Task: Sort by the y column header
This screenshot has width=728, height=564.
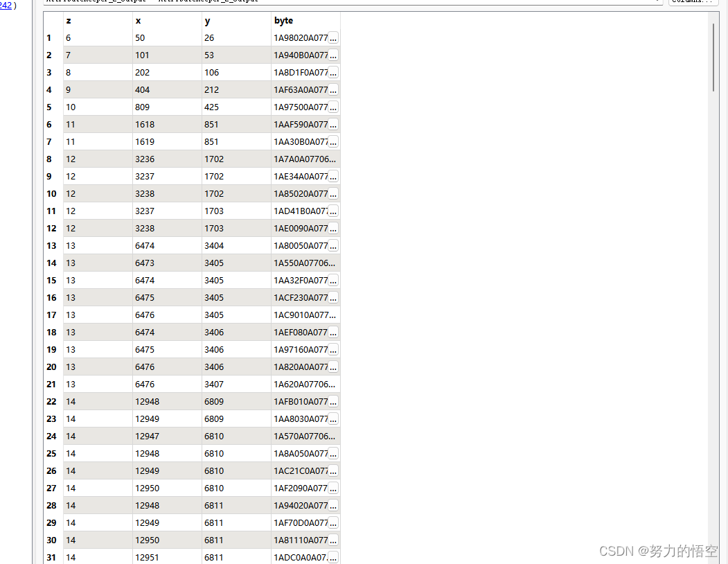Action: point(236,21)
